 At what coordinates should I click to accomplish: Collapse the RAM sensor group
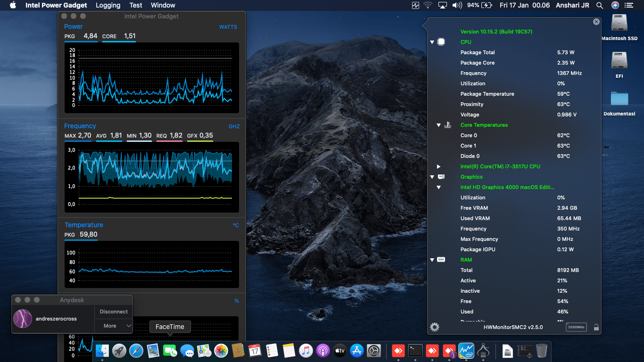pyautogui.click(x=432, y=260)
